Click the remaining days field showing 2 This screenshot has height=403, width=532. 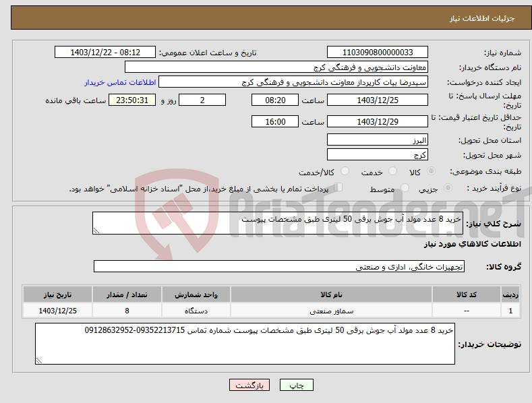(x=202, y=100)
